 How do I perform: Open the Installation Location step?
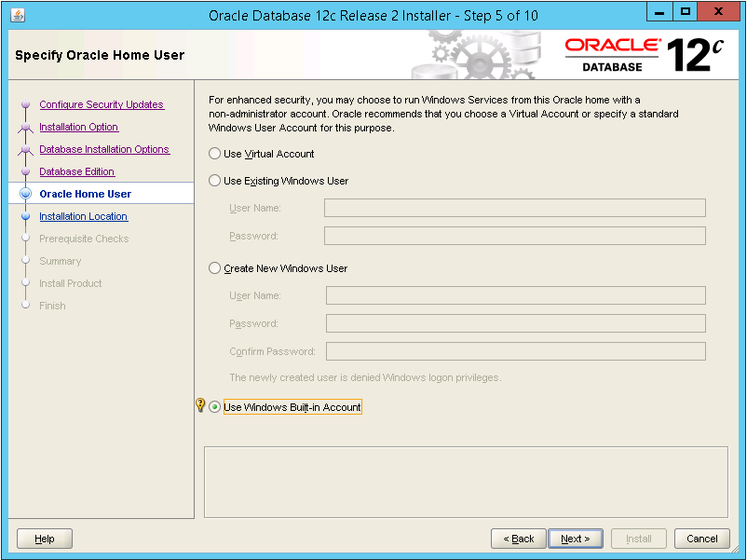[83, 216]
